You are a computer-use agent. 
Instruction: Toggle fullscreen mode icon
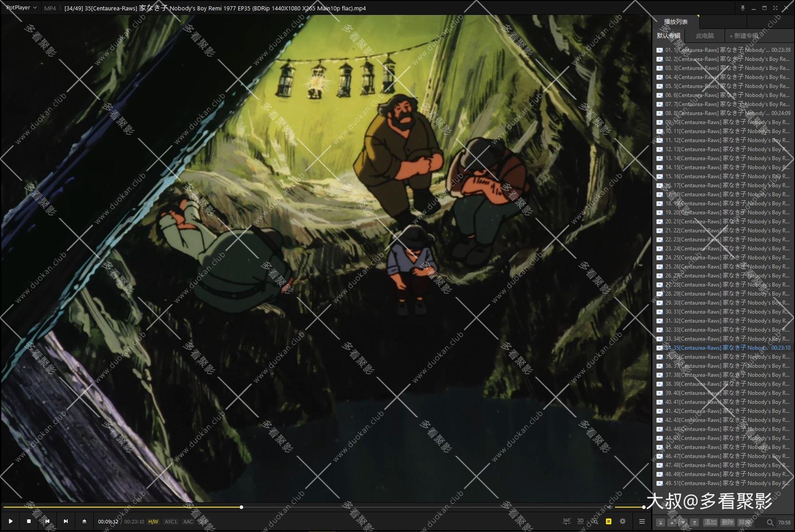[x=775, y=8]
